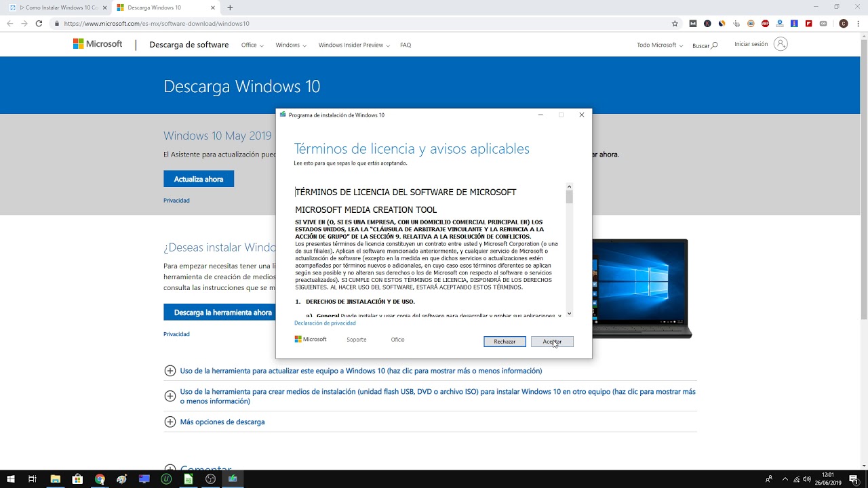Open the notification center icon

(x=854, y=479)
